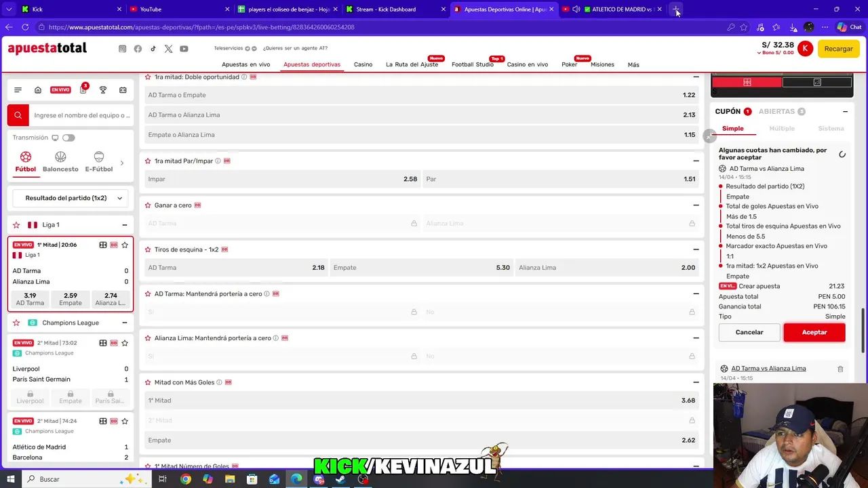This screenshot has height=488, width=868.
Task: Click the team name search field
Action: [81, 115]
